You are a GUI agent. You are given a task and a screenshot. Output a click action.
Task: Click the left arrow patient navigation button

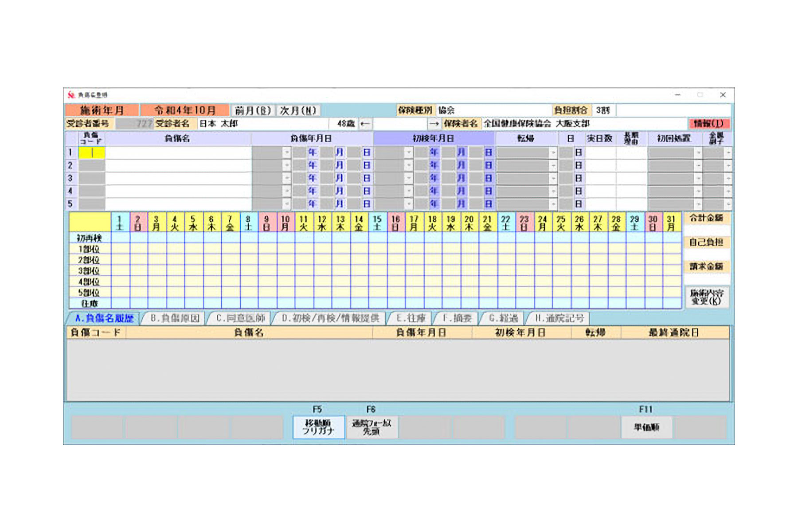(365, 124)
